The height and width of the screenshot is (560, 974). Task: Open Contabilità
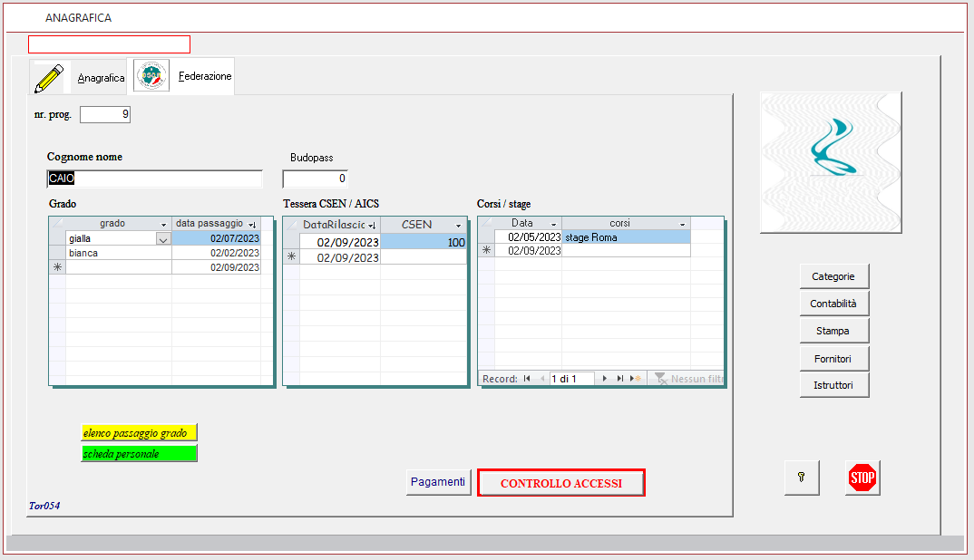pos(833,304)
